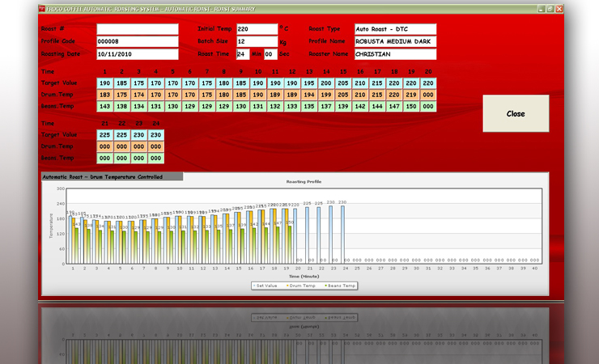Select Target Value cell 225 at time 21
Image resolution: width=599 pixels, height=364 pixels.
[104, 135]
